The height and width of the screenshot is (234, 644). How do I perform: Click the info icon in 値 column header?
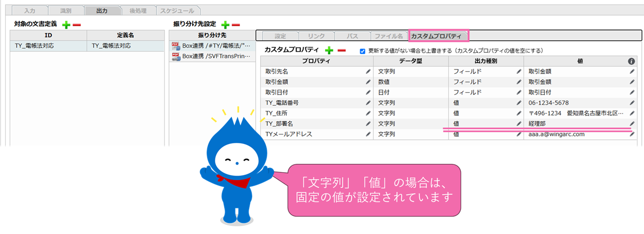(631, 61)
